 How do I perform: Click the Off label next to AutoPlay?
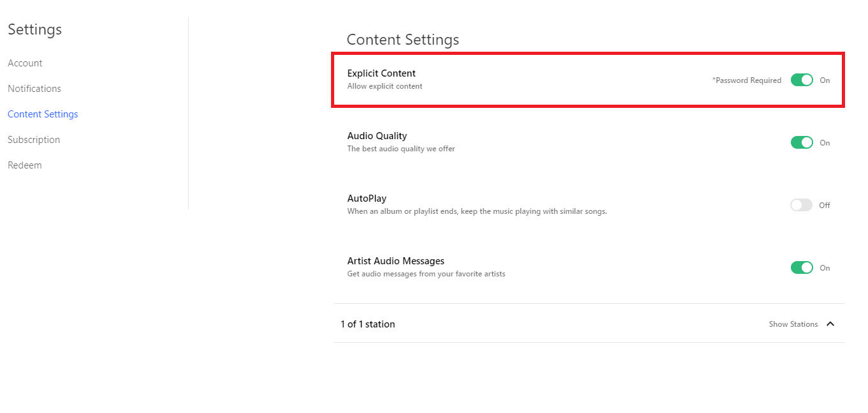tap(825, 206)
